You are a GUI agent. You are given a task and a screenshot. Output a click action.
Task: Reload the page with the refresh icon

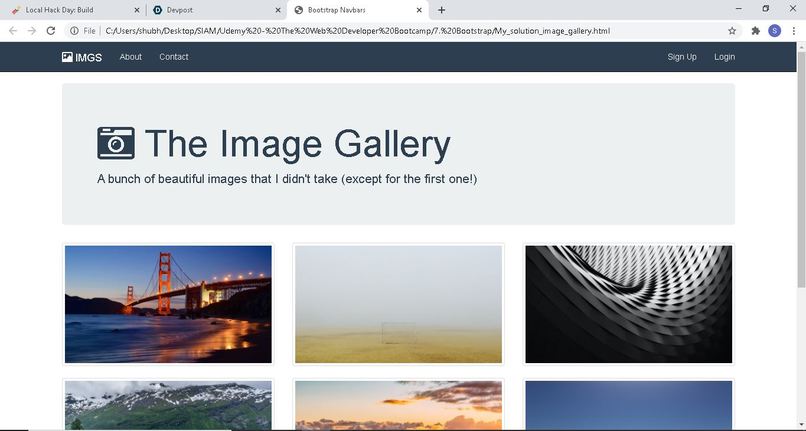point(50,31)
